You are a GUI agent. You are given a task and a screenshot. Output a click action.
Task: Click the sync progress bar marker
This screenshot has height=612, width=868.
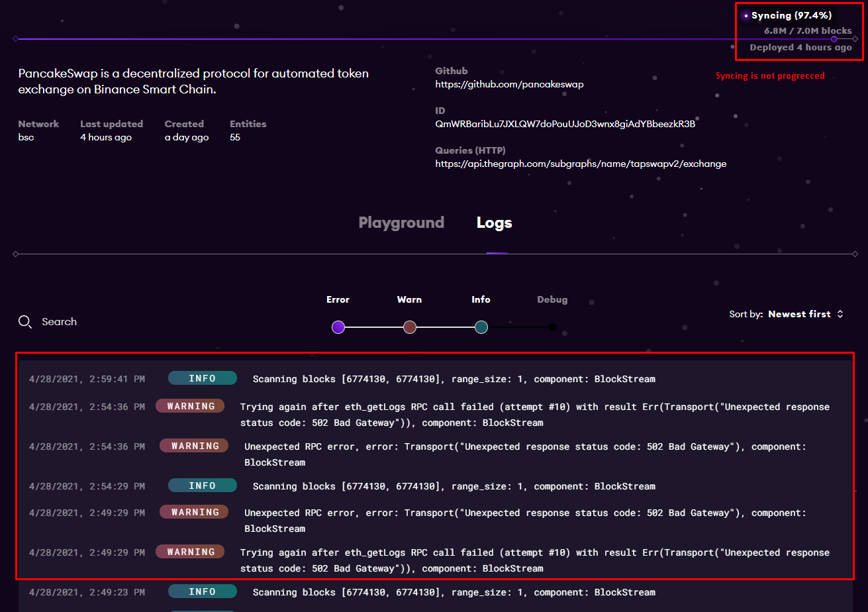point(834,39)
